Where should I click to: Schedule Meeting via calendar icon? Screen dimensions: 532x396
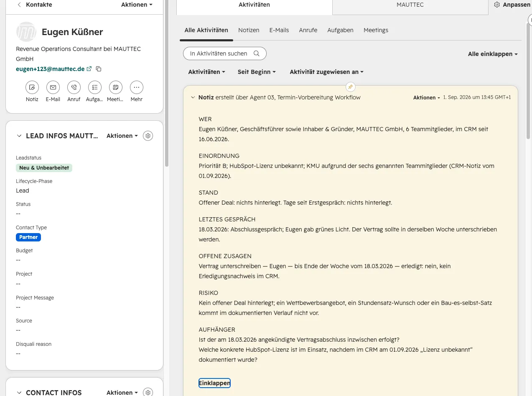116,87
